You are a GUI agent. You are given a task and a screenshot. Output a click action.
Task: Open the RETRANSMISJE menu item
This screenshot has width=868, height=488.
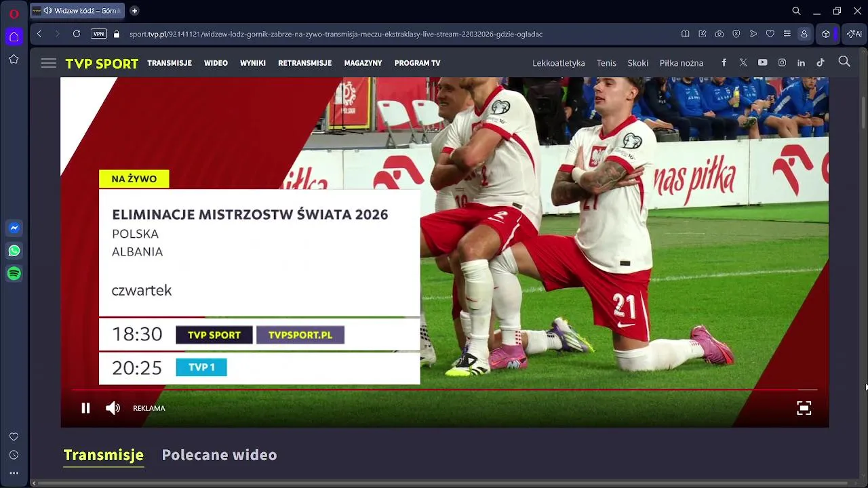304,63
